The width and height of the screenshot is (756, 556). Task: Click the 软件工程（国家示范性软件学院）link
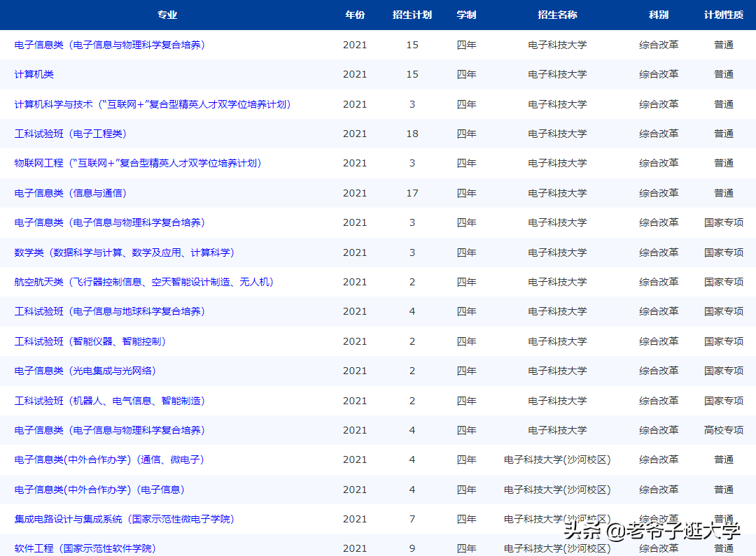87,549
